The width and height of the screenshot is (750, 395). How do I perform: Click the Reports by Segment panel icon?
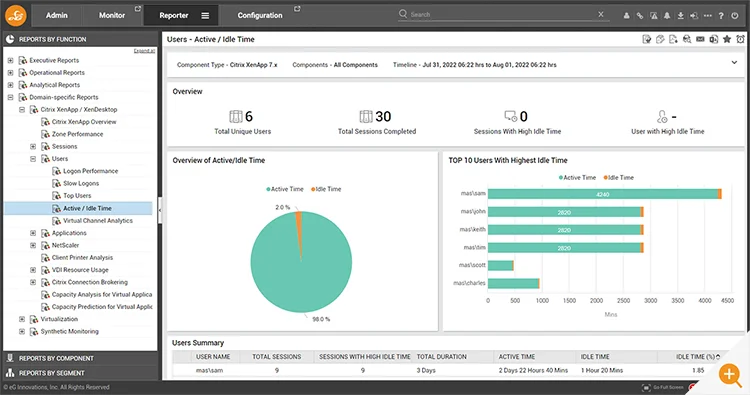click(10, 373)
